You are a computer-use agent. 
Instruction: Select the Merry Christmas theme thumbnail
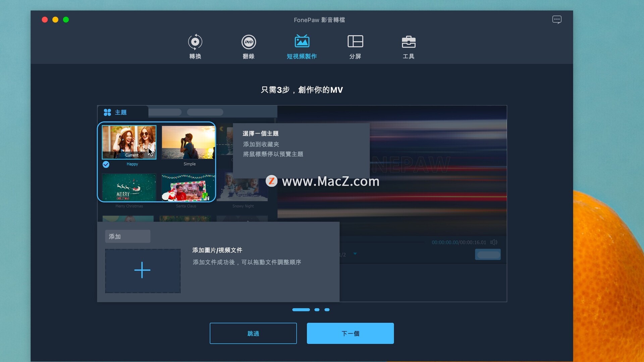pos(129,187)
